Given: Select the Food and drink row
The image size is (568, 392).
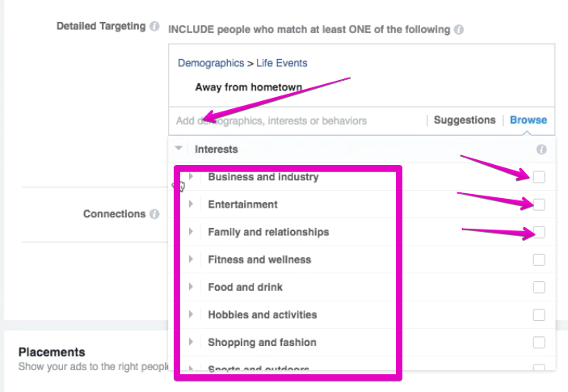Looking at the screenshot, I should (x=361, y=287).
